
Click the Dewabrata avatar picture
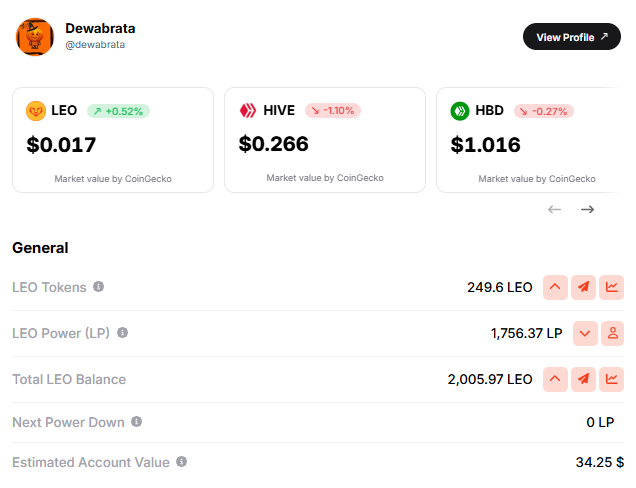coord(35,37)
